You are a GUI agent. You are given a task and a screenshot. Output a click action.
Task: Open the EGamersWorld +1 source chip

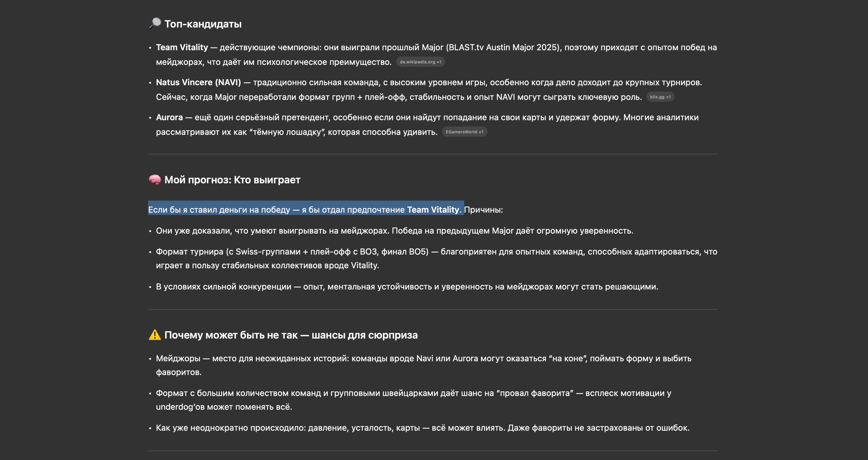point(464,132)
